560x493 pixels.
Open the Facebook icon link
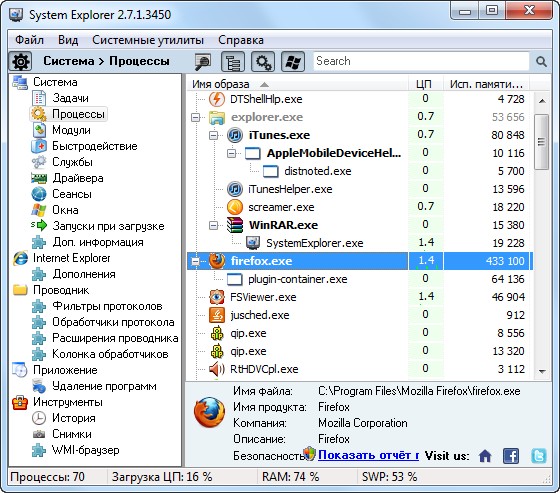coord(511,456)
